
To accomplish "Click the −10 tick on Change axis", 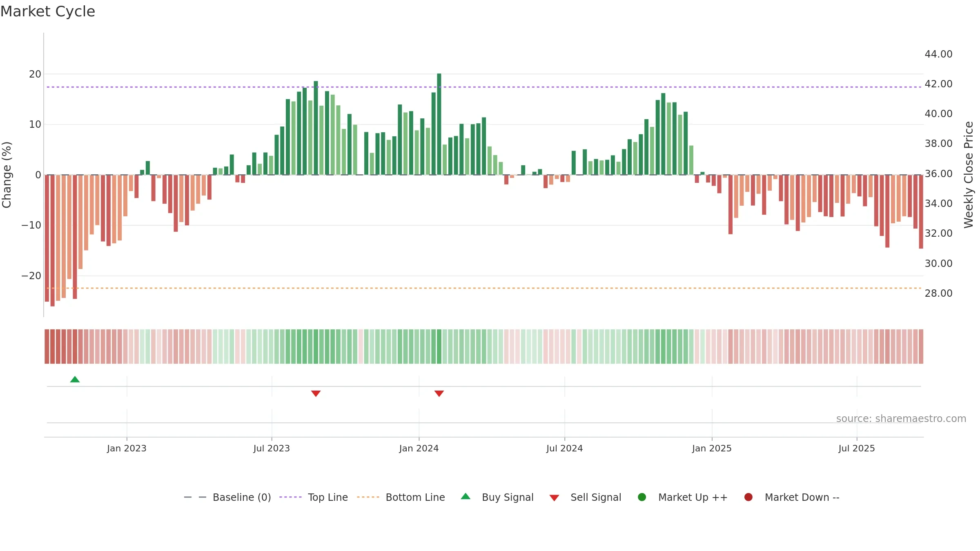I will [x=31, y=225].
